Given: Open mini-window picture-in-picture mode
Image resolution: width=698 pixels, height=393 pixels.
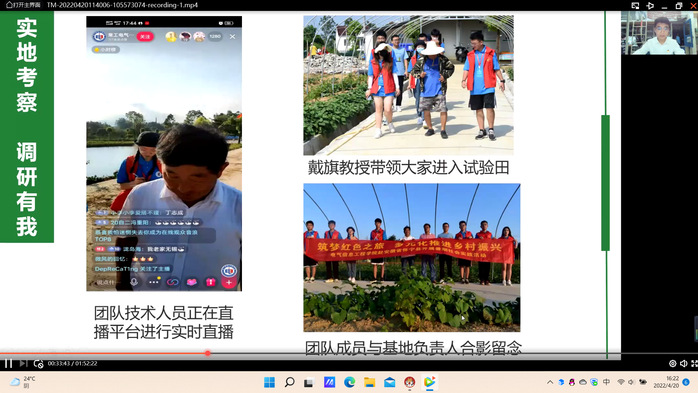Looking at the screenshot, I should (x=635, y=5).
